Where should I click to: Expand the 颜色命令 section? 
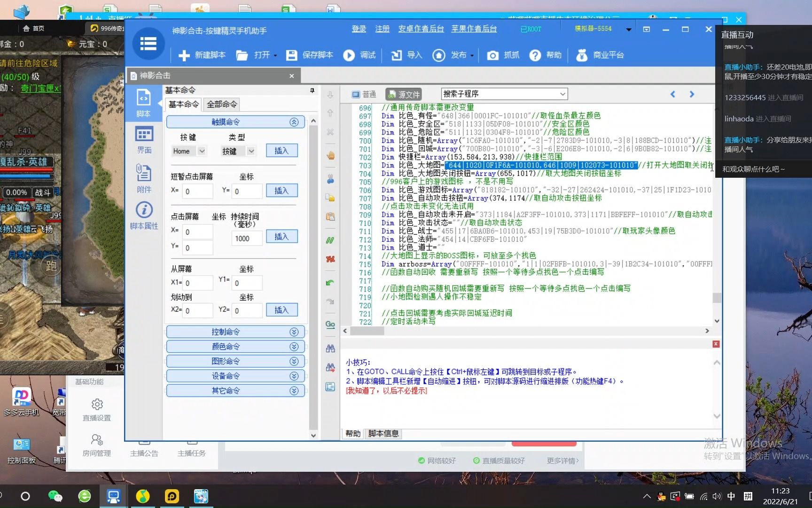(x=294, y=347)
